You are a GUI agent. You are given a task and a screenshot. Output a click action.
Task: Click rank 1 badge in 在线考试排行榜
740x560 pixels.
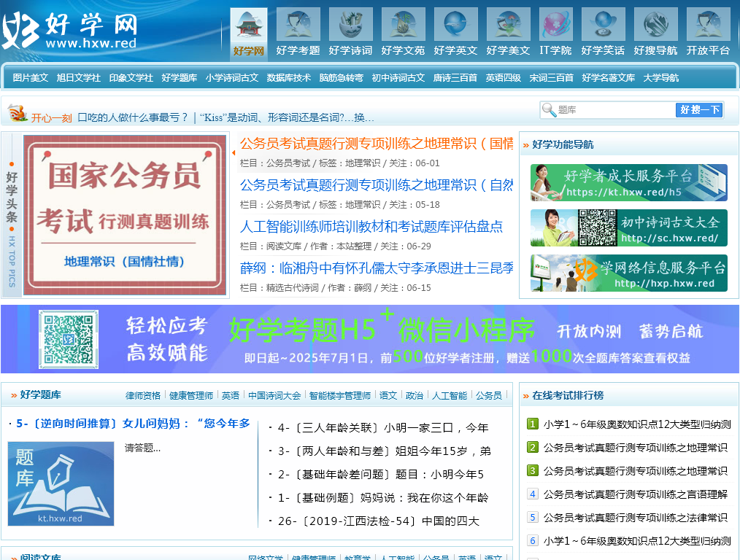point(532,424)
